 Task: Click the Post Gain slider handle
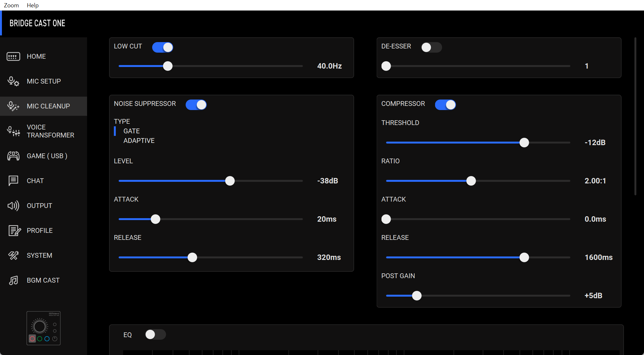click(x=417, y=296)
